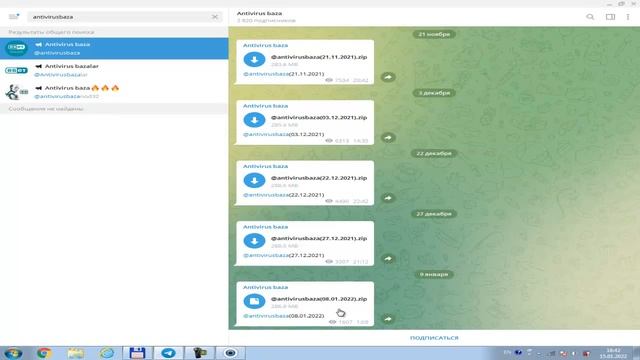Open Antivirus baza channel header title

pyautogui.click(x=260, y=13)
